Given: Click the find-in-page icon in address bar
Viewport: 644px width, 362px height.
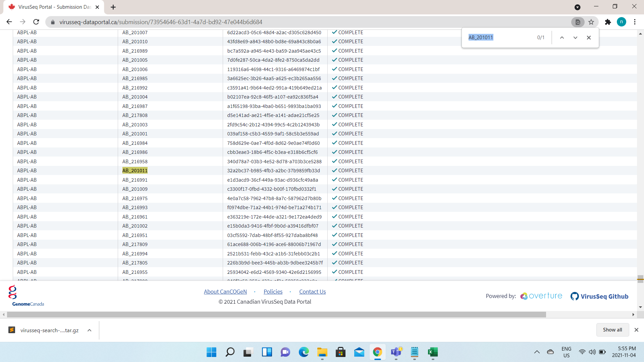Looking at the screenshot, I should (x=578, y=22).
